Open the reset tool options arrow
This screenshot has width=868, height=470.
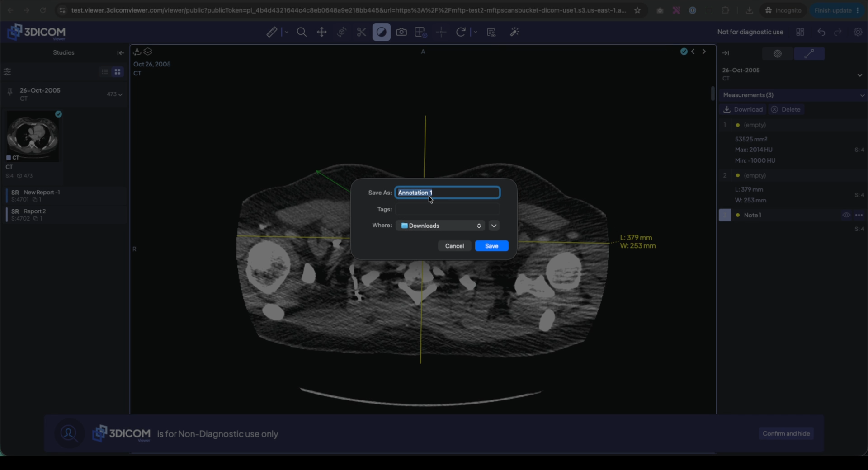475,32
